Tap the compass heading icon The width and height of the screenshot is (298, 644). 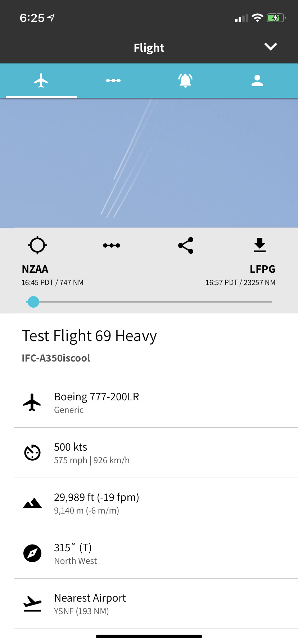coord(32,553)
